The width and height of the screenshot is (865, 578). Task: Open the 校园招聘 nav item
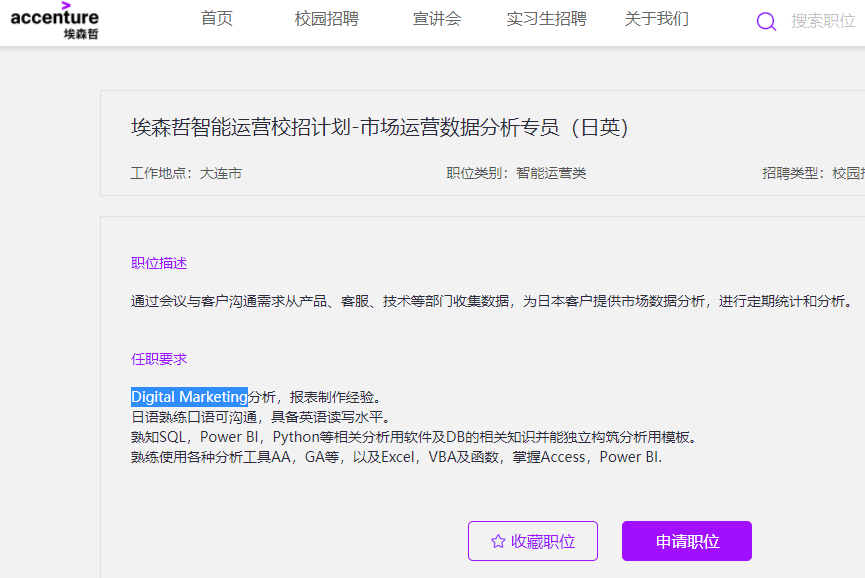327,19
